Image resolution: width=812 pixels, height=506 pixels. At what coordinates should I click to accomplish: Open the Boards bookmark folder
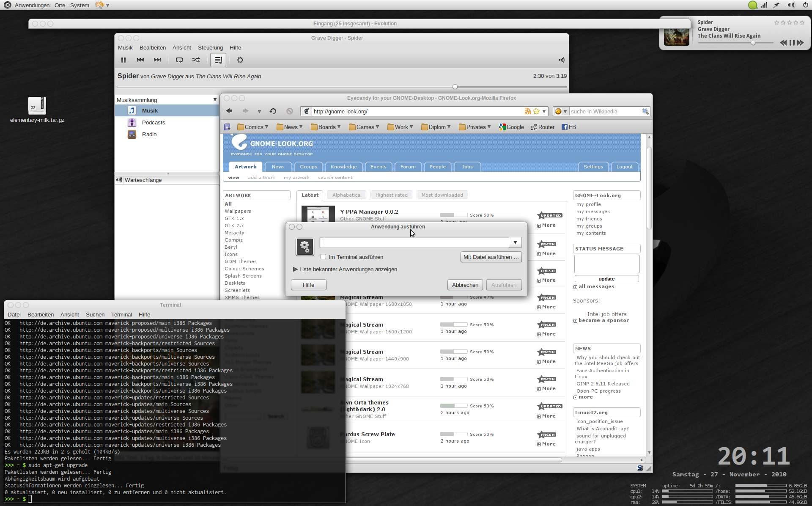pyautogui.click(x=326, y=127)
